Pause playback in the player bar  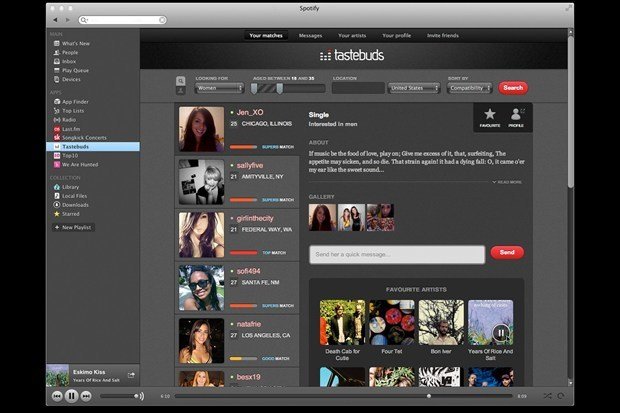click(x=72, y=396)
